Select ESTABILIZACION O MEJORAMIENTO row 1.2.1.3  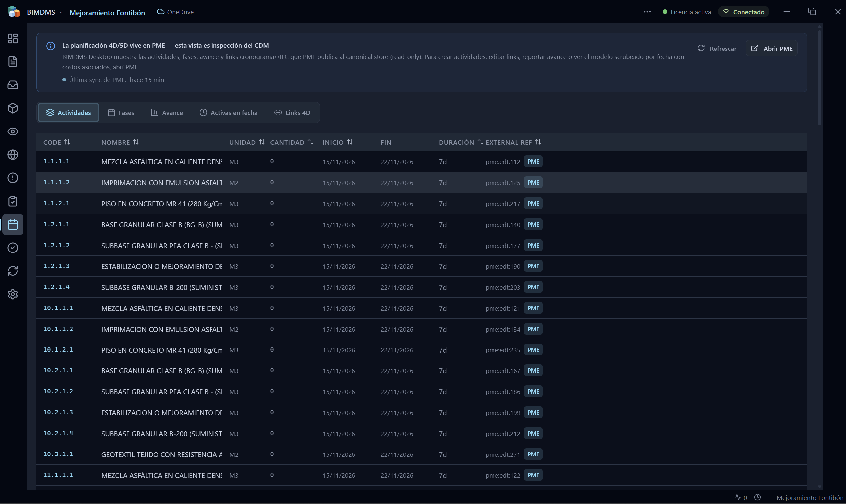pos(421,266)
